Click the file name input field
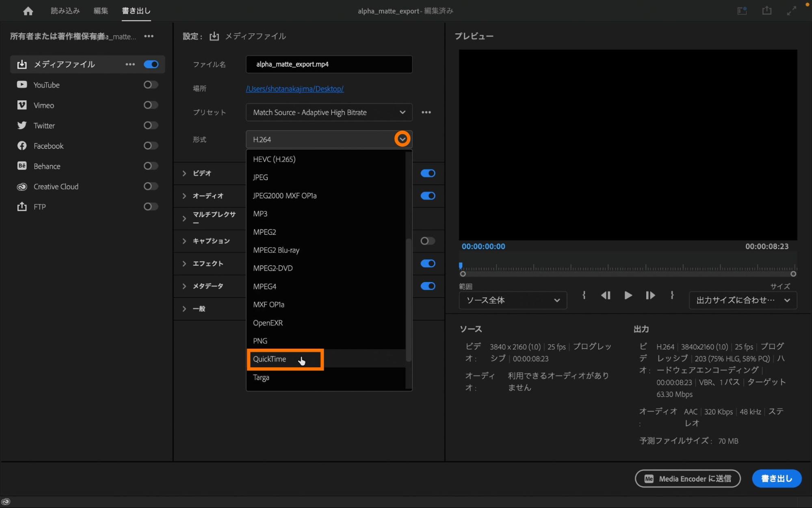The width and height of the screenshot is (812, 508). click(x=329, y=64)
